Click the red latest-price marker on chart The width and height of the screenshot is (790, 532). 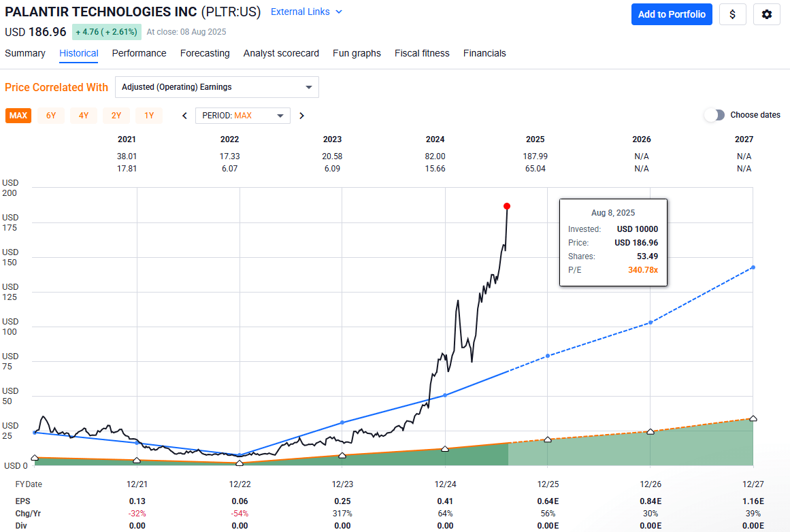point(506,205)
